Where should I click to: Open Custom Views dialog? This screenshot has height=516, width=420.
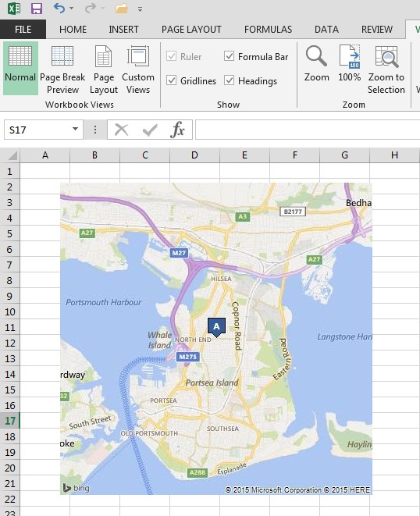[x=138, y=69]
